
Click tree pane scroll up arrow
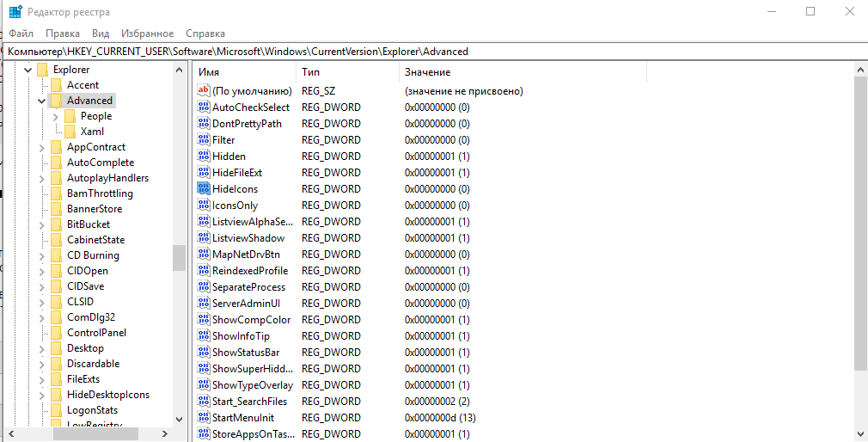tap(179, 70)
